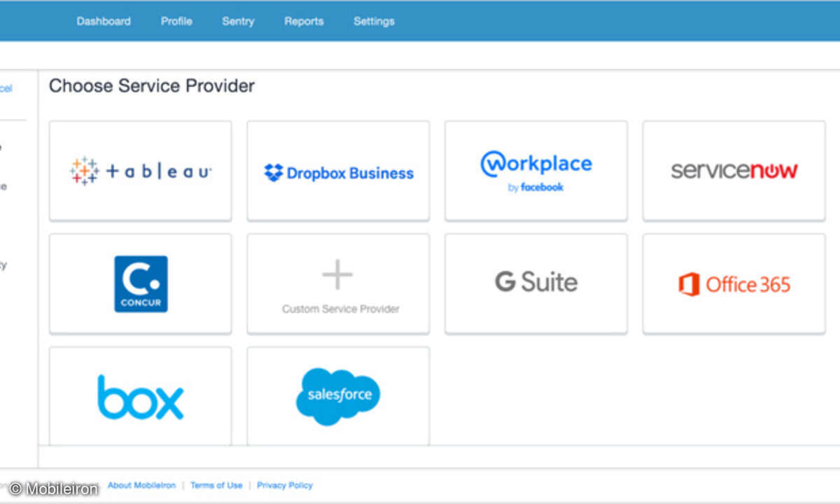Open the Dashboard tab
Image resolution: width=840 pixels, height=504 pixels.
point(104,21)
